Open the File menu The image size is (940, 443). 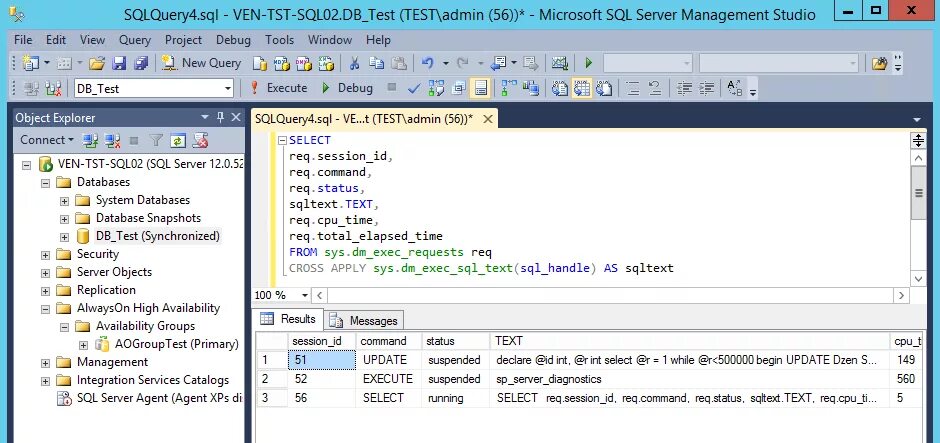tap(23, 40)
